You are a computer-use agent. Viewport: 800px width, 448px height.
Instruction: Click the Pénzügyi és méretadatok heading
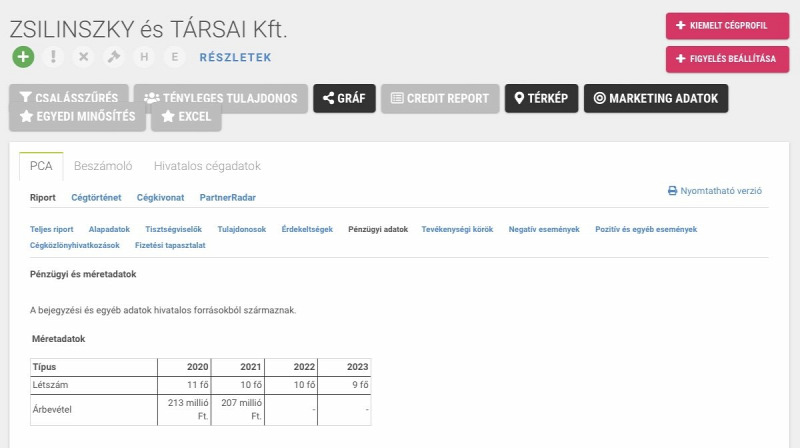point(83,274)
